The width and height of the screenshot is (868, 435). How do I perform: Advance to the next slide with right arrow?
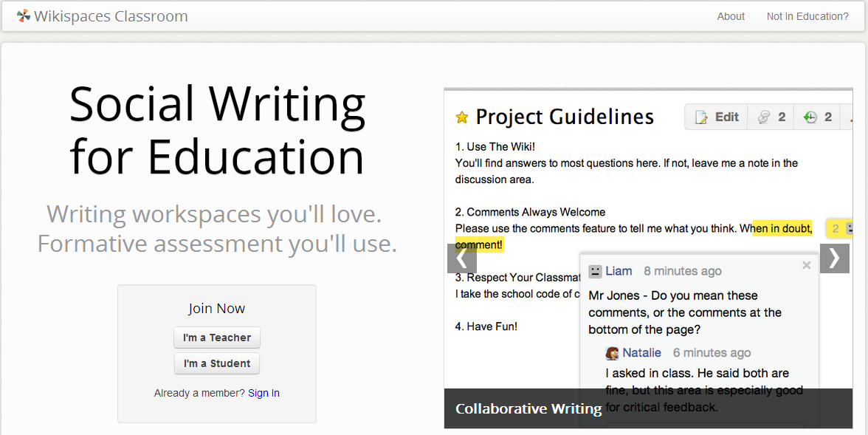coord(834,258)
